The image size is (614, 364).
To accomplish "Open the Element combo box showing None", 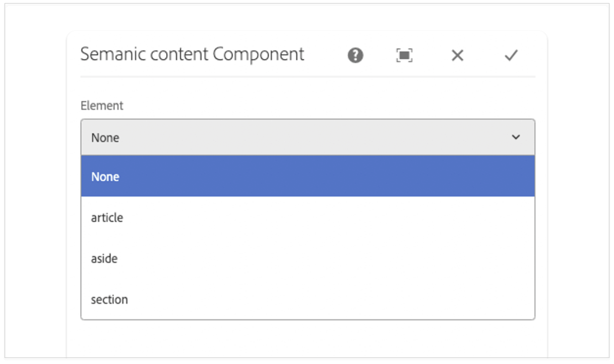I will 308,137.
